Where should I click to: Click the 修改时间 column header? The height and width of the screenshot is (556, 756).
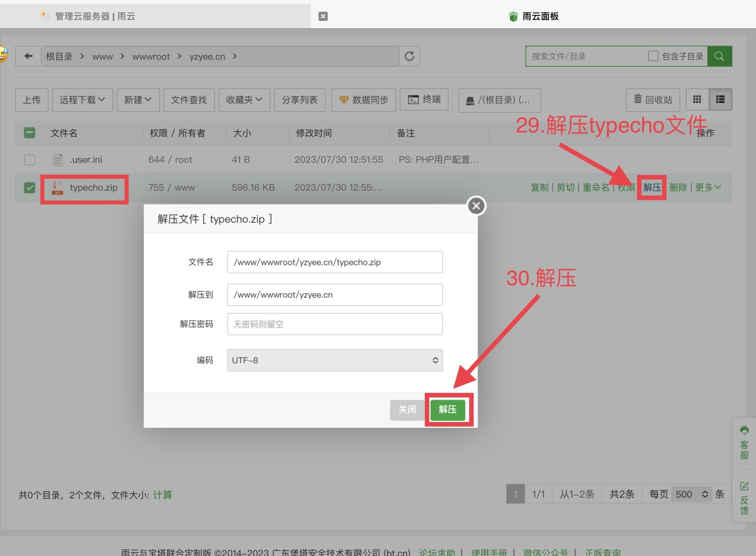tap(314, 133)
